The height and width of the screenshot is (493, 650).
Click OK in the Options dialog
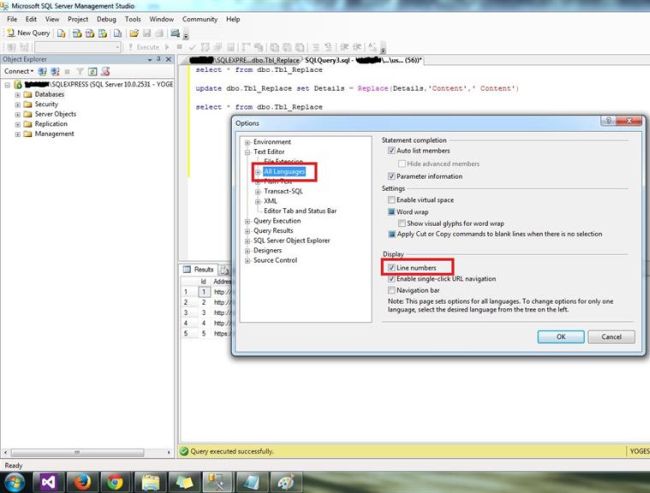(x=561, y=337)
